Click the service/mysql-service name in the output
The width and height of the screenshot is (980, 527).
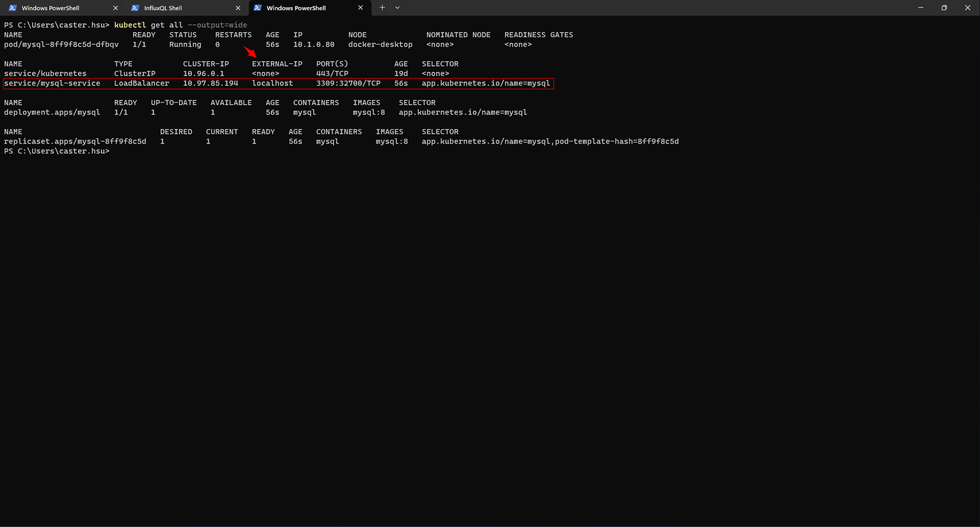[52, 83]
